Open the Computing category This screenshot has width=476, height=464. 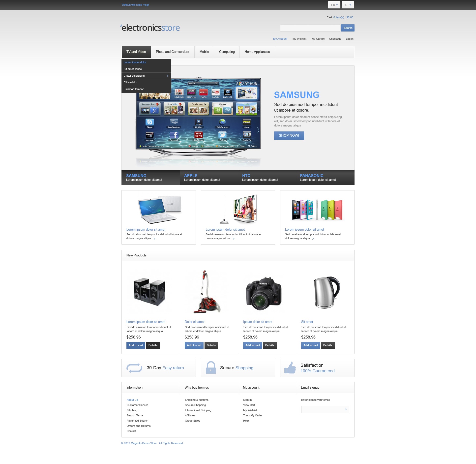[227, 52]
